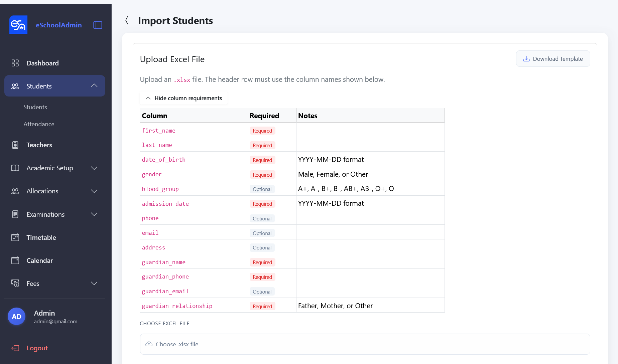Click the gender column cell
The image size is (618, 364).
[194, 174]
